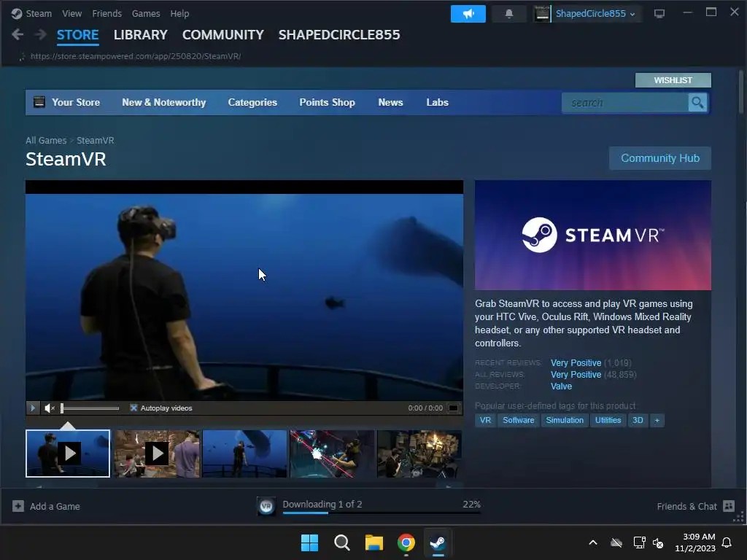Switch to Big Picture mode monitor icon
This screenshot has width=747, height=560.
tap(659, 14)
